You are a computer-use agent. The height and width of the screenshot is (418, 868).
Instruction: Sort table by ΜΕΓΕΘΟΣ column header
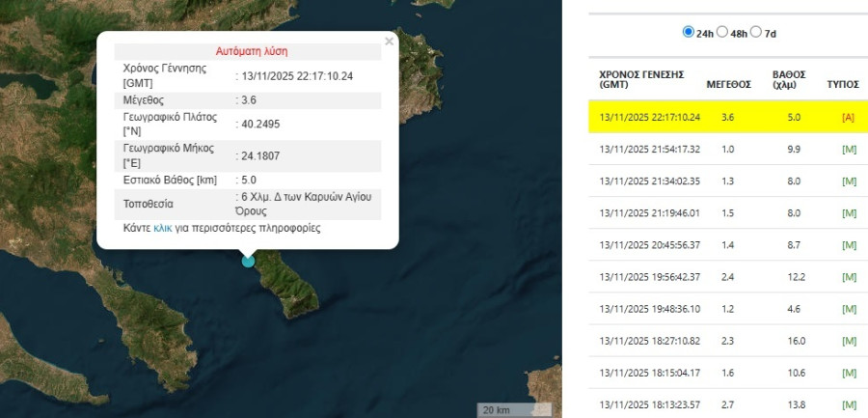tap(728, 84)
